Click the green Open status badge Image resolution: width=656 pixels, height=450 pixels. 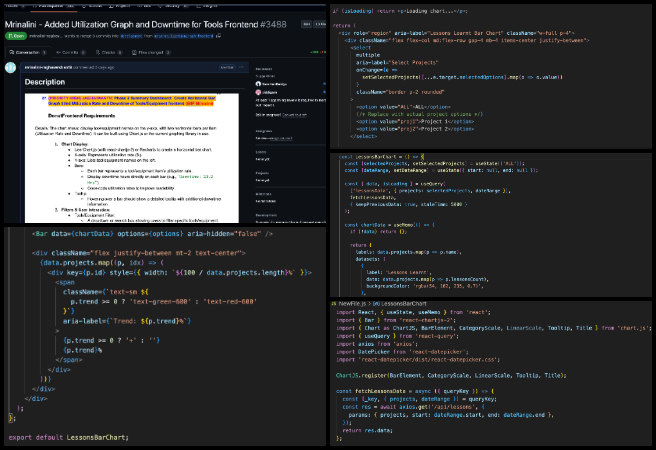(x=16, y=36)
